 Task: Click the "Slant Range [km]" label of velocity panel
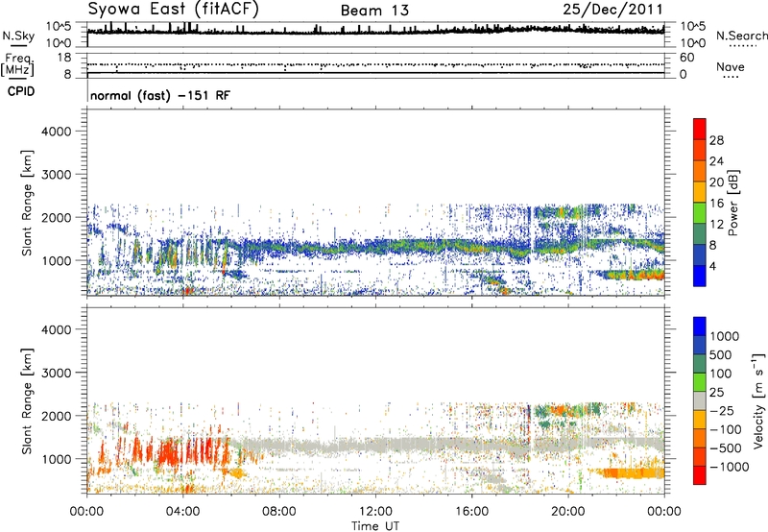coord(27,400)
